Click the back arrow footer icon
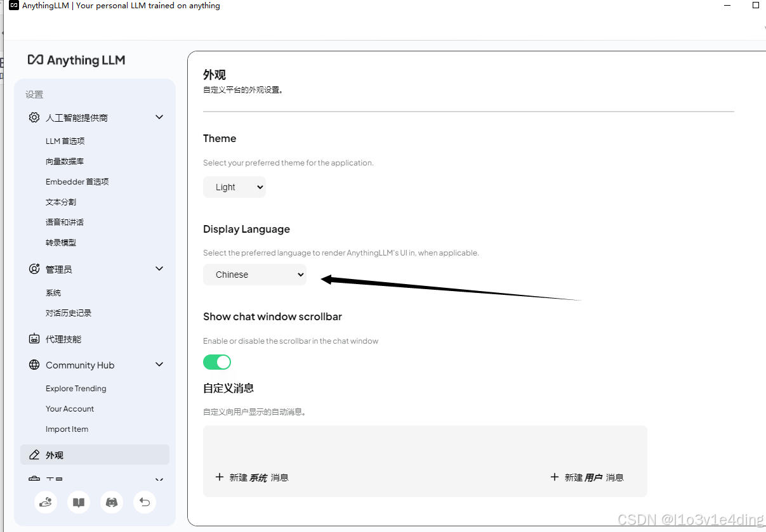 (x=145, y=502)
